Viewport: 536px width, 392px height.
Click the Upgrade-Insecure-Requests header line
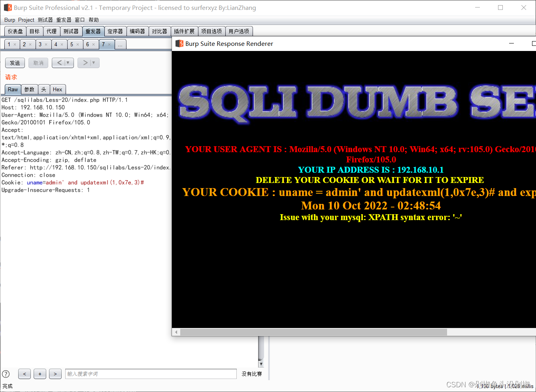46,190
